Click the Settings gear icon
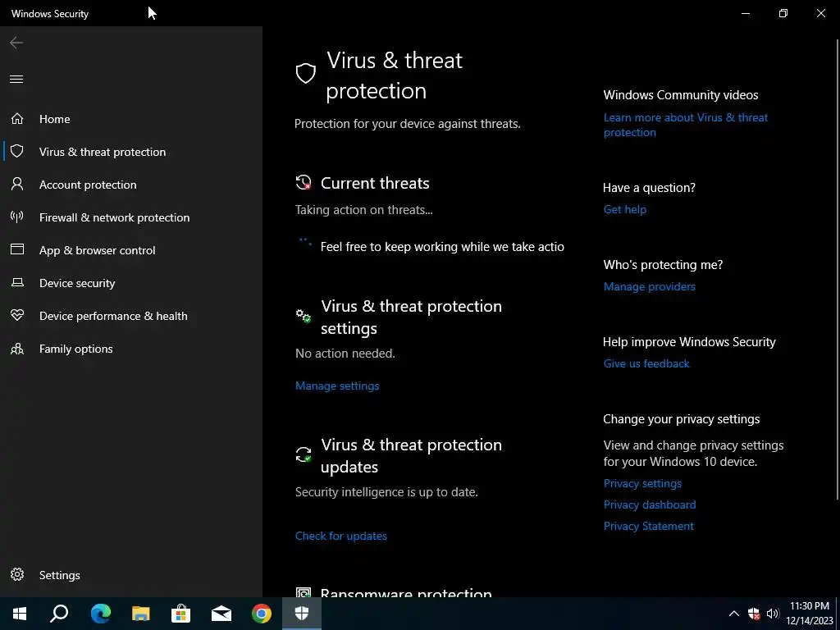 17,574
